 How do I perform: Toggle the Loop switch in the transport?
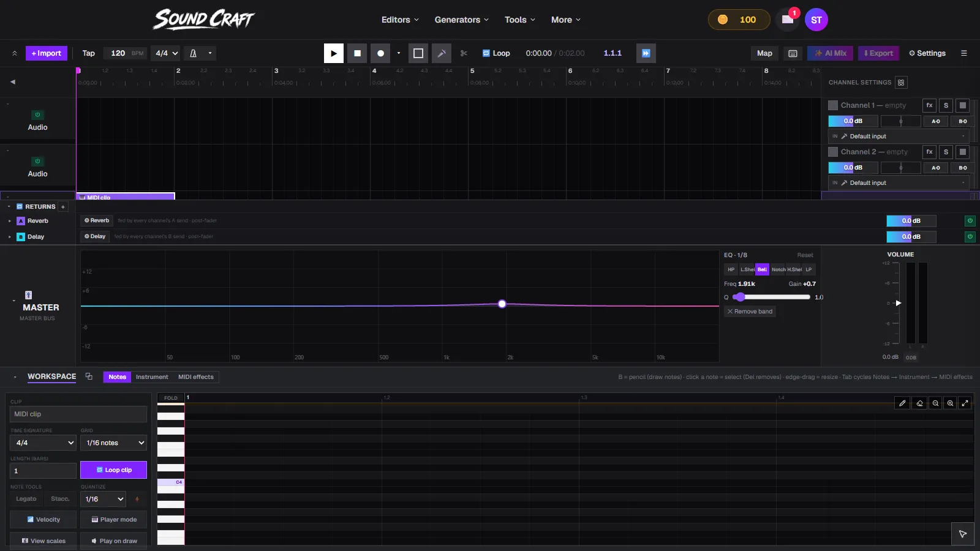[496, 53]
